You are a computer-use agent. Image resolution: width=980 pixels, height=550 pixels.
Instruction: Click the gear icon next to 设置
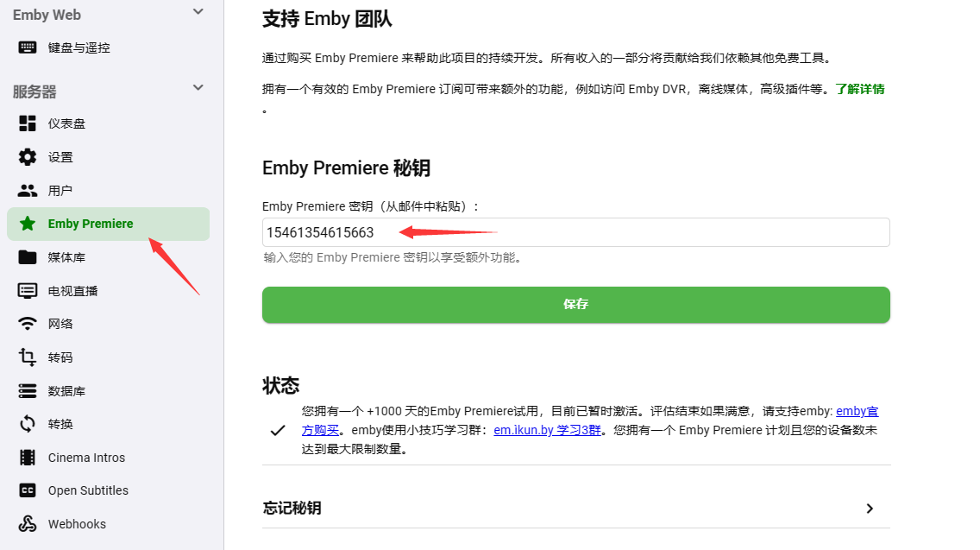tap(28, 157)
